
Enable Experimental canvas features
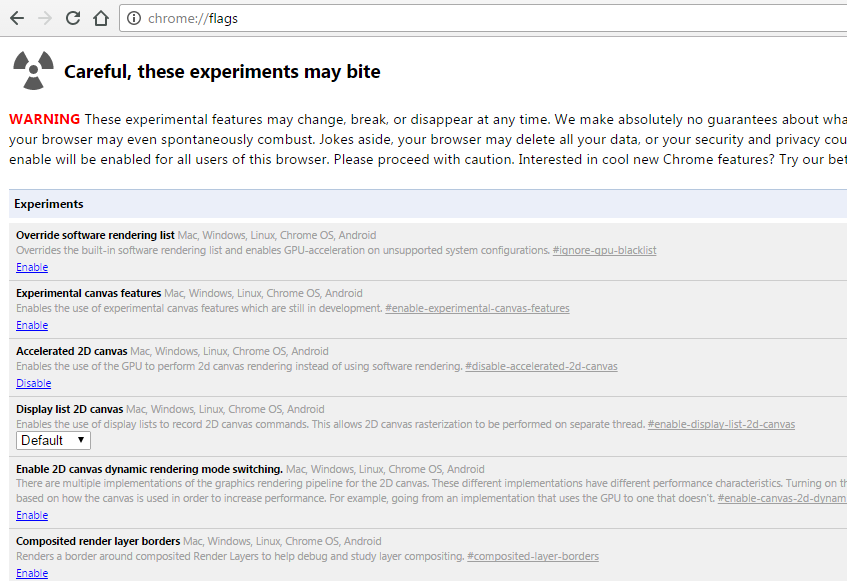coord(32,325)
